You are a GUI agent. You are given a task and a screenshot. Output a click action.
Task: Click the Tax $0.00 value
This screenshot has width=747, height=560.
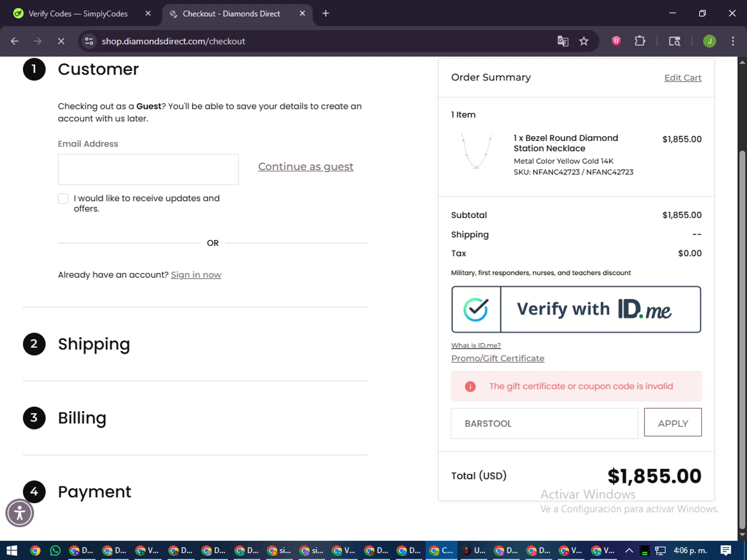pos(690,253)
